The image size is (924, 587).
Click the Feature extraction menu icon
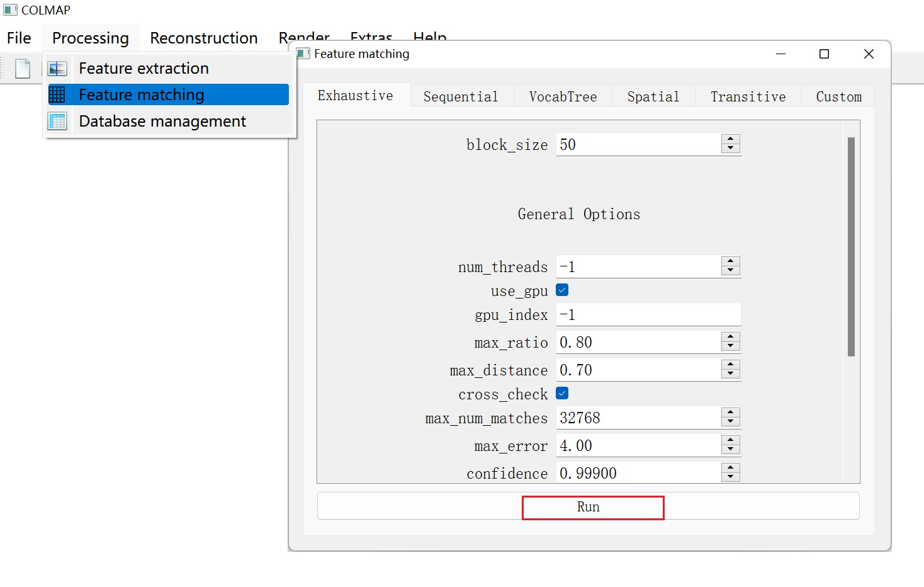click(x=57, y=68)
